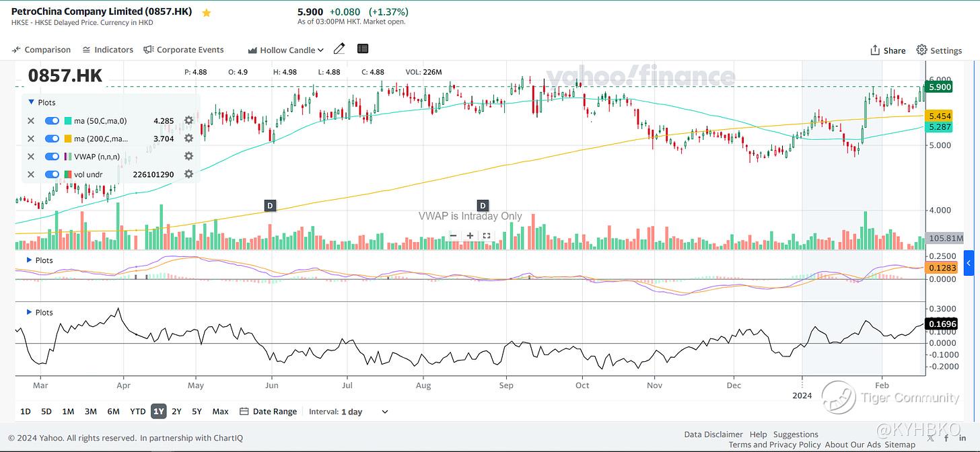This screenshot has height=452, width=980.
Task: Click the teal ma 50 color swatch
Action: (68, 121)
